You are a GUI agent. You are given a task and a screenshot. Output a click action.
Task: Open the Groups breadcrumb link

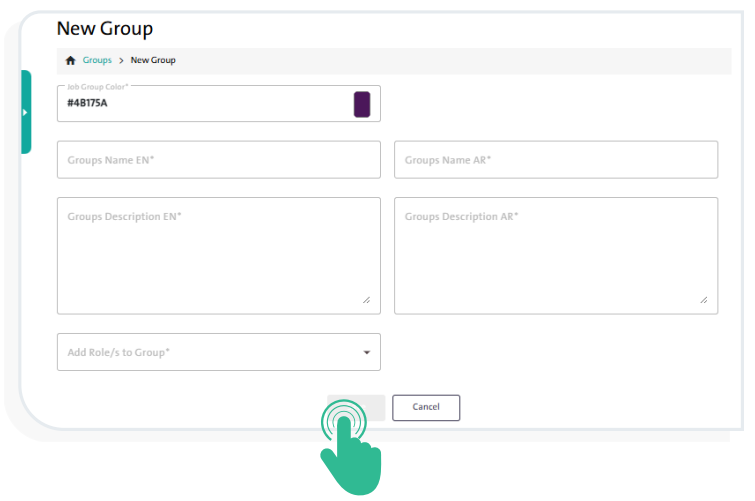pos(97,61)
